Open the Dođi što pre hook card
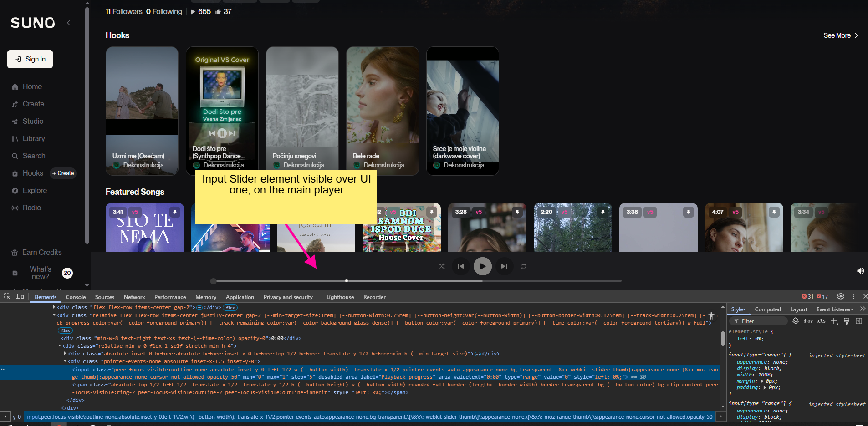 (x=222, y=111)
